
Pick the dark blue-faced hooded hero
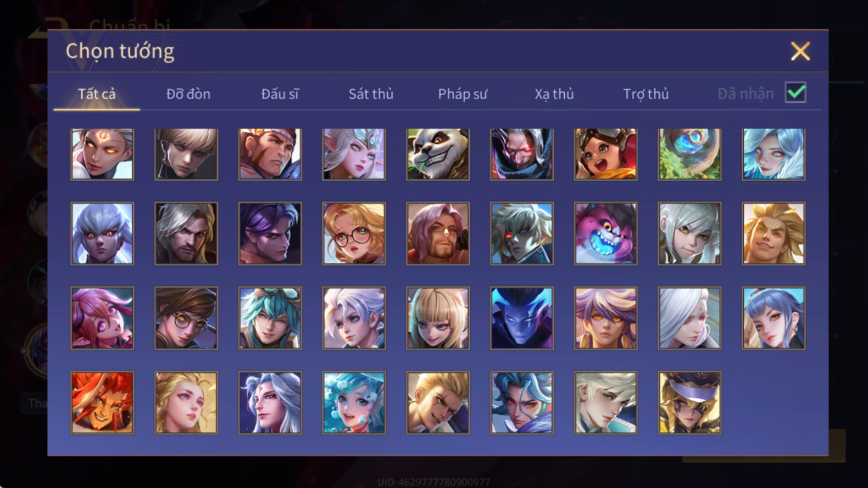(x=522, y=318)
